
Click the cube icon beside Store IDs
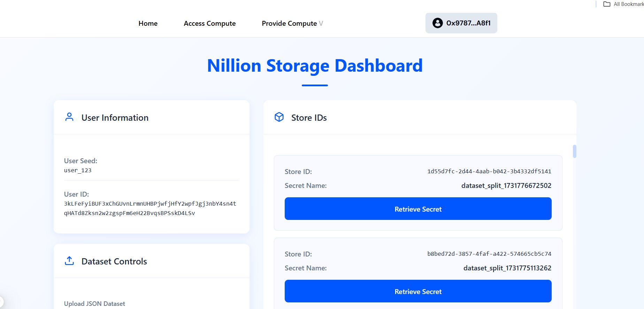(x=279, y=117)
